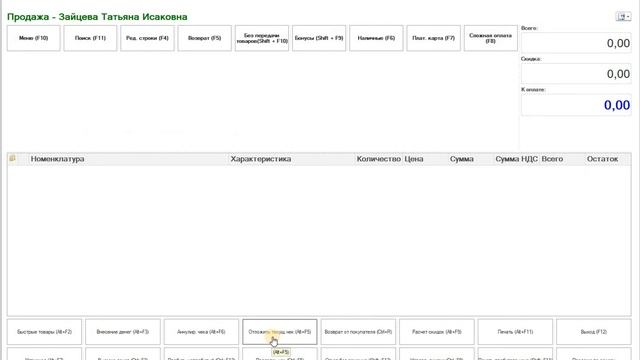The height and width of the screenshot is (360, 640).
Task: Click the Выход (F12) button
Action: (593, 332)
